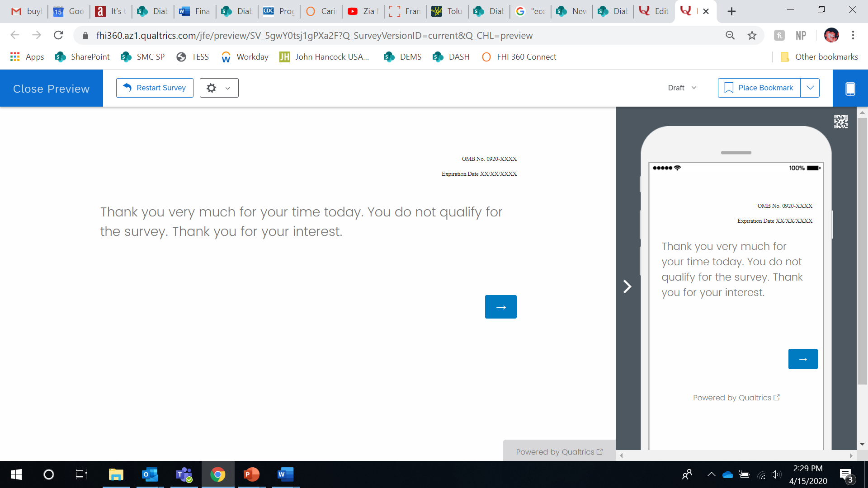Click Restart Survey button
868x488 pixels.
pos(155,88)
